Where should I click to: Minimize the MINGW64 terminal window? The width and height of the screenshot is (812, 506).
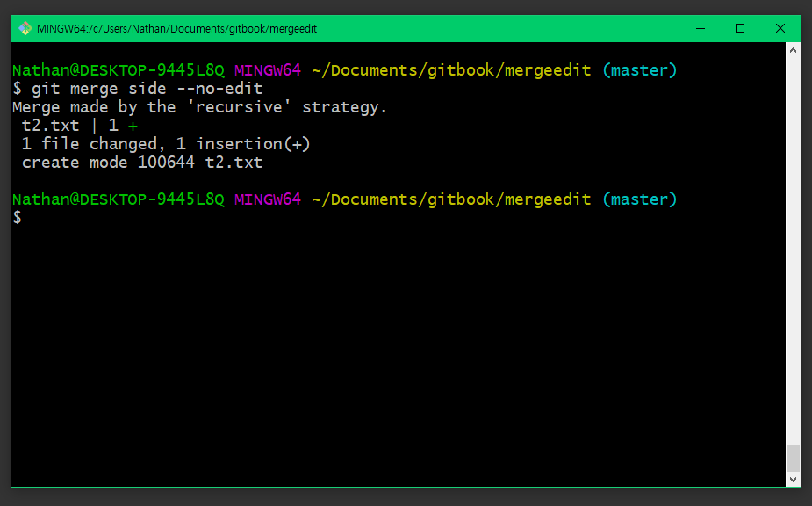[701, 28]
